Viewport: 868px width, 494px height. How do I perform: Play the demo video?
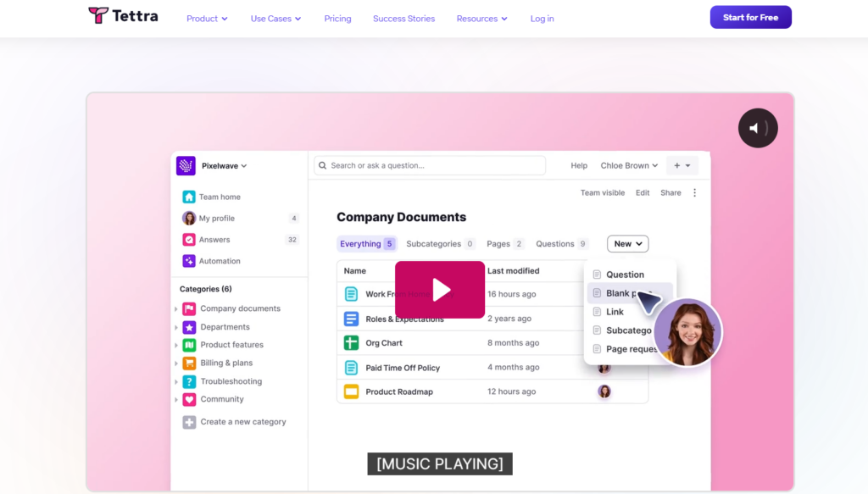(x=440, y=290)
